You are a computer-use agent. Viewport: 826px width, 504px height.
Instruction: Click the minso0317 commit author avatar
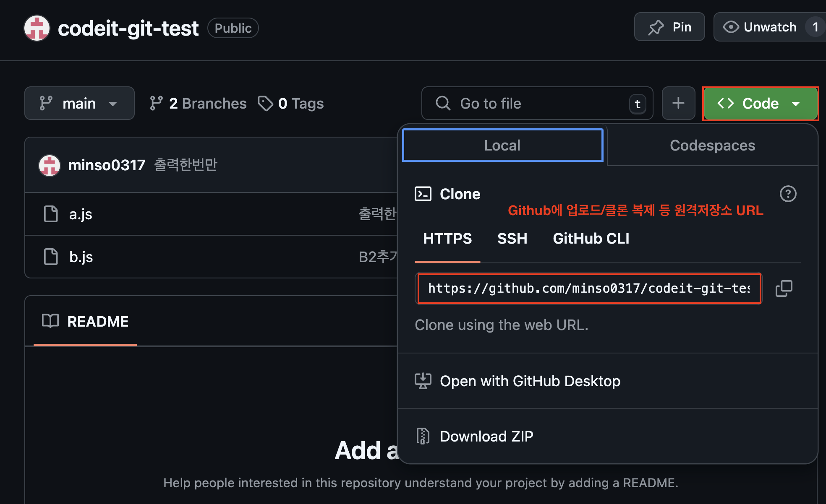(49, 165)
